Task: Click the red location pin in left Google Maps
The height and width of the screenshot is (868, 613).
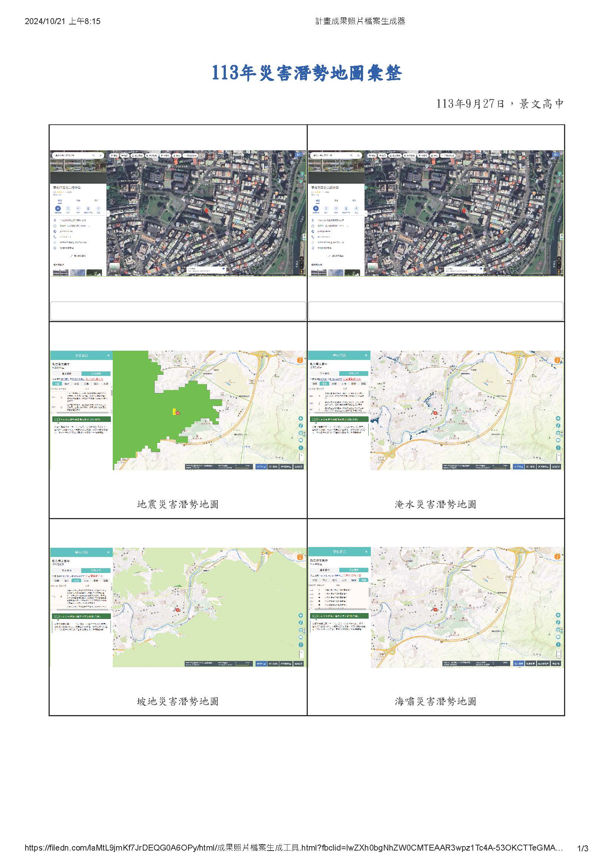Action: coord(207,210)
